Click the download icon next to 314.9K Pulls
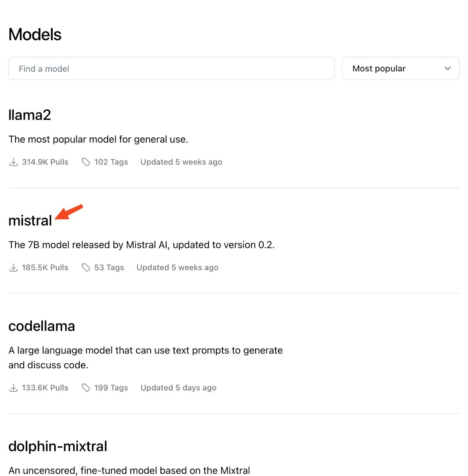Image resolution: width=468 pixels, height=476 pixels. (x=13, y=162)
